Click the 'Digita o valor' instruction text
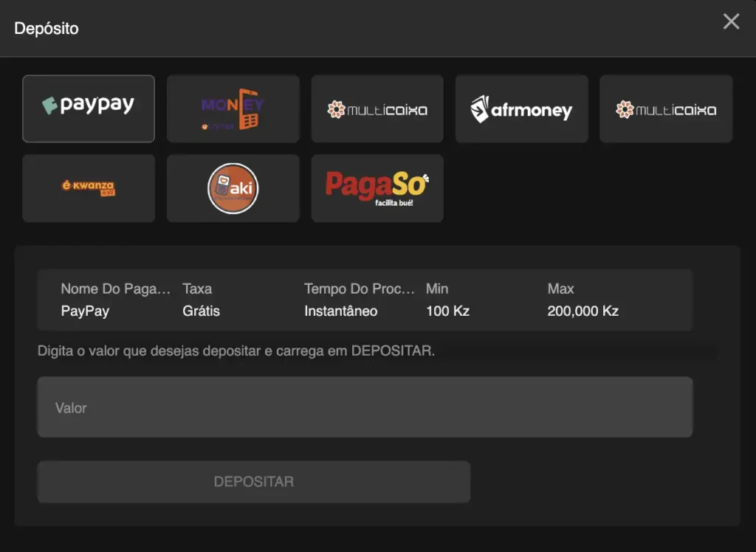 point(236,351)
